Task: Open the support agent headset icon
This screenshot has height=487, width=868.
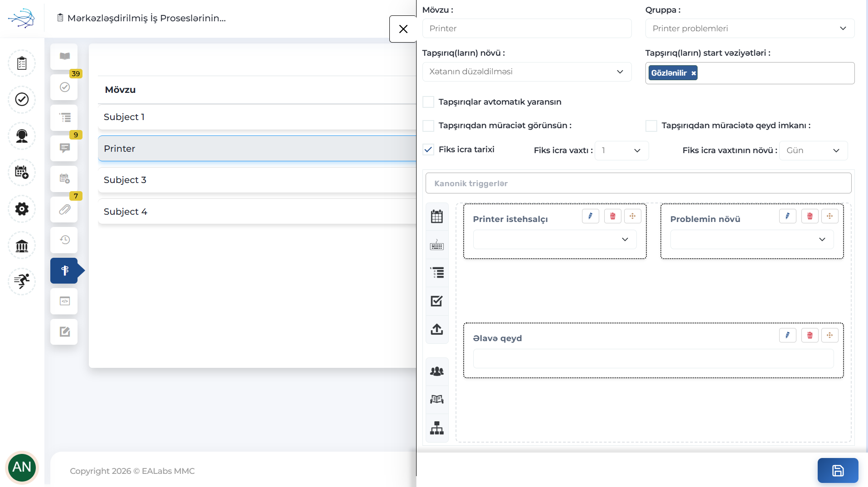Action: [x=22, y=136]
